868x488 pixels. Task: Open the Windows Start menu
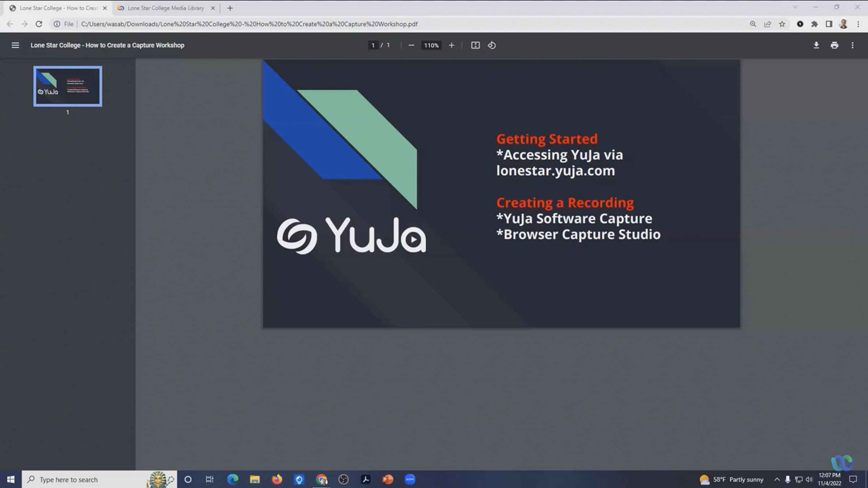(x=11, y=479)
